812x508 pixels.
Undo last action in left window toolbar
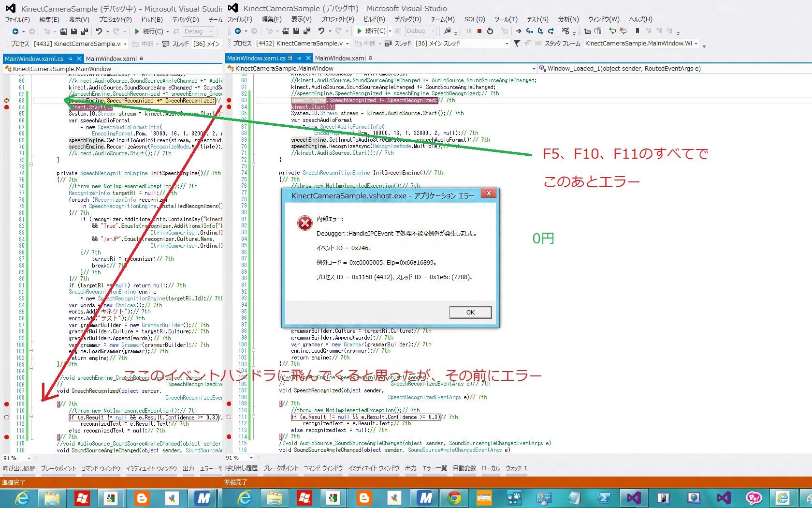point(99,31)
